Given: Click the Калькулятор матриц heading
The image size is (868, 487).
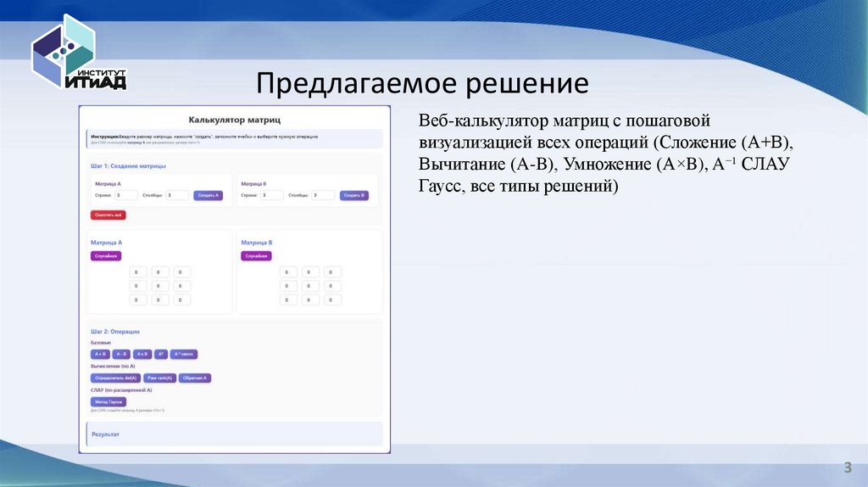Looking at the screenshot, I should [235, 120].
